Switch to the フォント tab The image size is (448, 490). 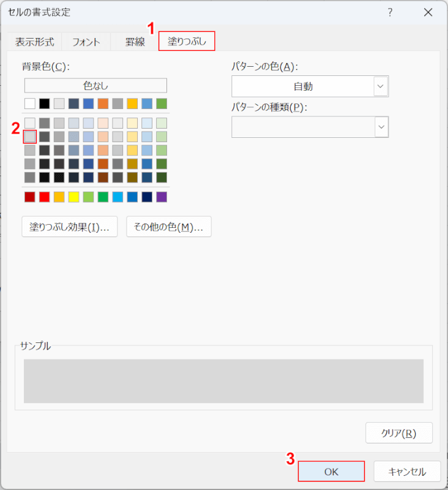(86, 42)
